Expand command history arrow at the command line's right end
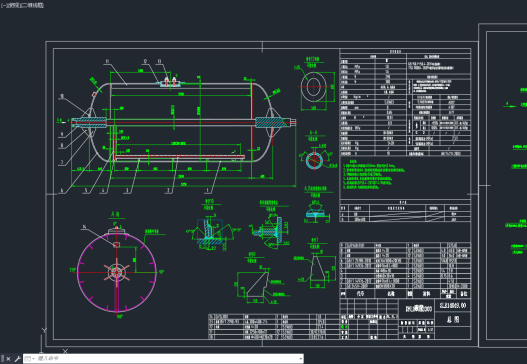 click(300, 359)
